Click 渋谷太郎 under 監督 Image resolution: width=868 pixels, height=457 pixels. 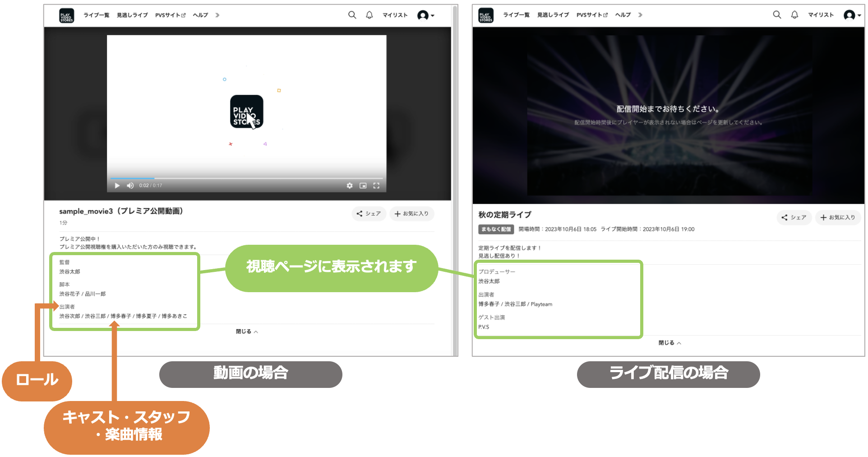[x=69, y=272]
